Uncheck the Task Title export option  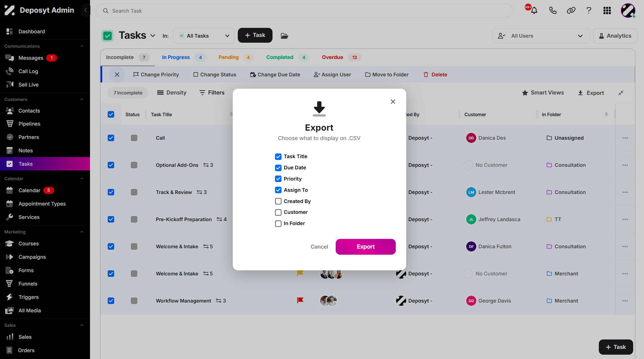278,156
